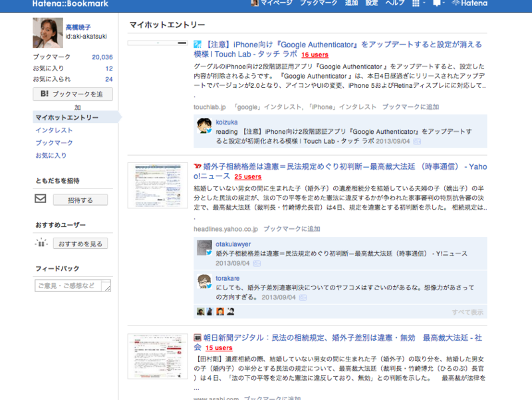Open 追加 in header menu
532x400 pixels.
pos(351,3)
